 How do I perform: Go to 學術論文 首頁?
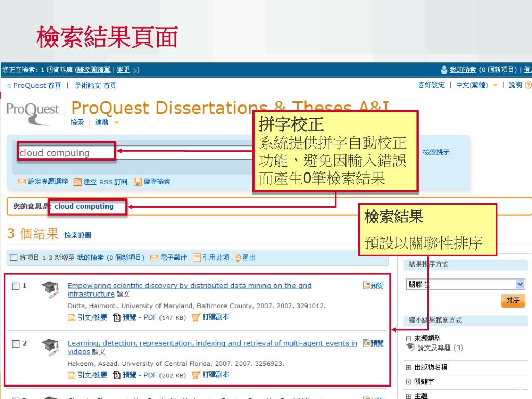(x=96, y=86)
